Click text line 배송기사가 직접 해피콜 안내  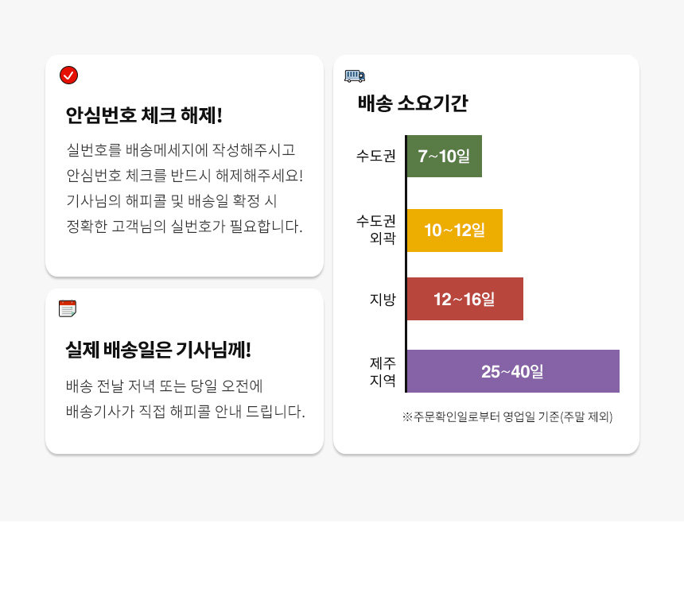pyautogui.click(x=185, y=411)
